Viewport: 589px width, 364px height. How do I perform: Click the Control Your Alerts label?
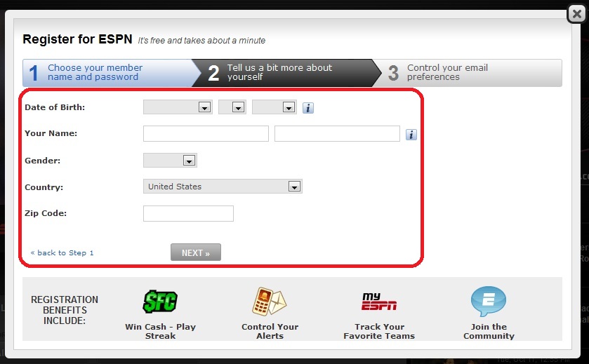click(x=270, y=331)
